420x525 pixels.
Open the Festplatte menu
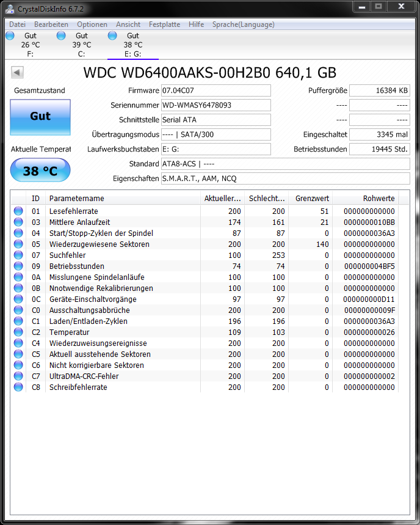[x=165, y=24]
